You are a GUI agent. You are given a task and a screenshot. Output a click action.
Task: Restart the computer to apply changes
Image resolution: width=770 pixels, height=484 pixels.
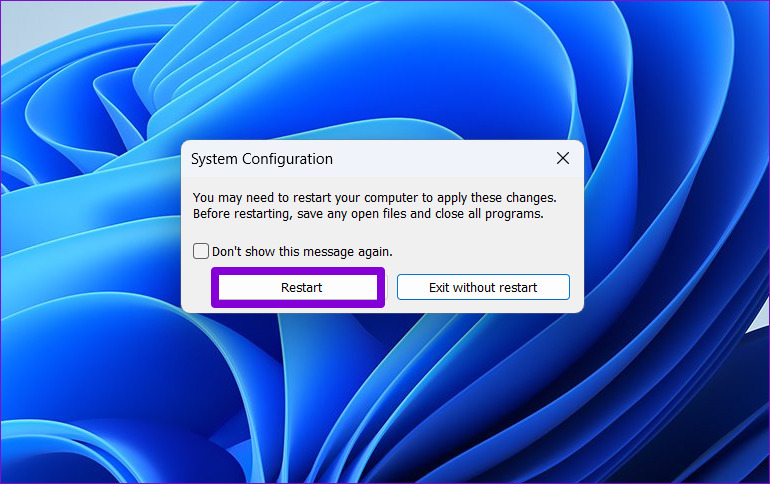tap(301, 288)
